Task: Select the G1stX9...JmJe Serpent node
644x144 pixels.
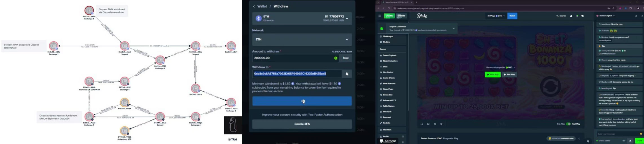Action: pos(160,117)
